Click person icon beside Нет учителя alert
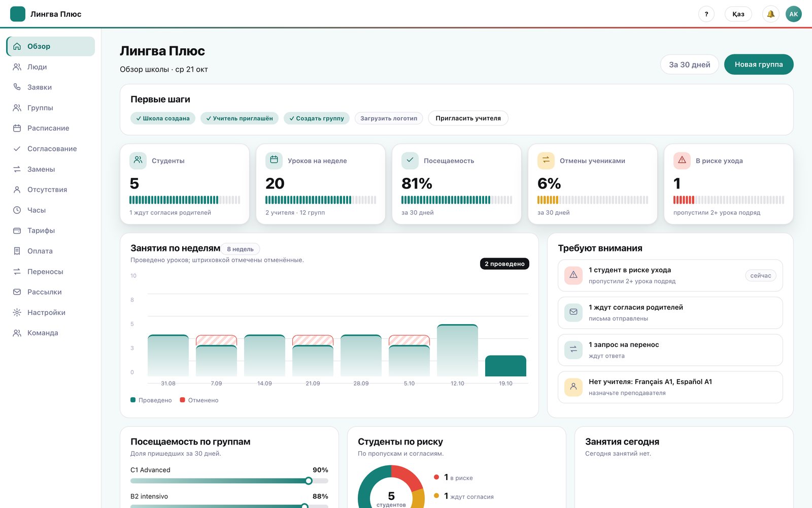This screenshot has height=508, width=812. (573, 387)
